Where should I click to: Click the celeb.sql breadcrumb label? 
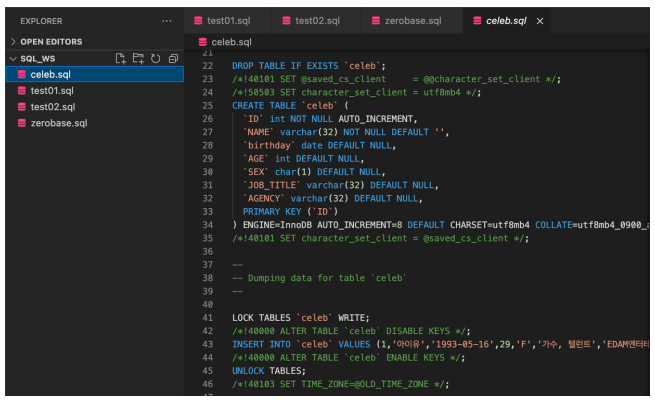(231, 42)
